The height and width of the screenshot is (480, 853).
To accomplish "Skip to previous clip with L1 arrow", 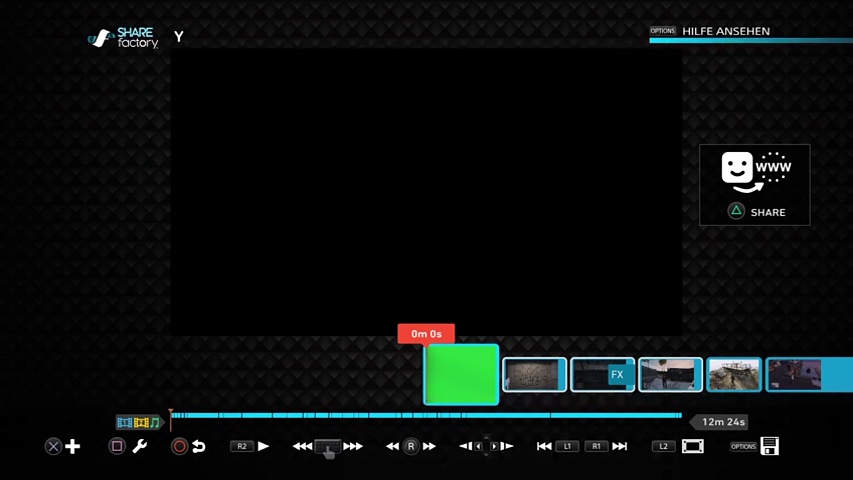I will pyautogui.click(x=544, y=446).
